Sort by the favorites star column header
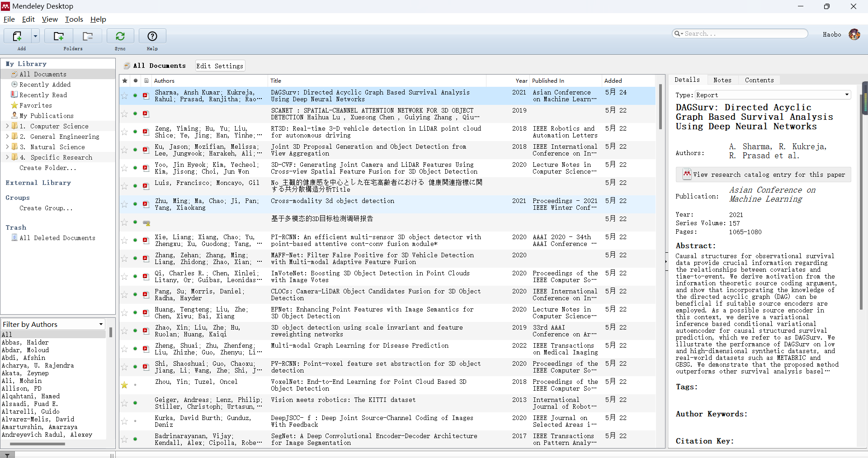This screenshot has width=868, height=458. [x=125, y=80]
